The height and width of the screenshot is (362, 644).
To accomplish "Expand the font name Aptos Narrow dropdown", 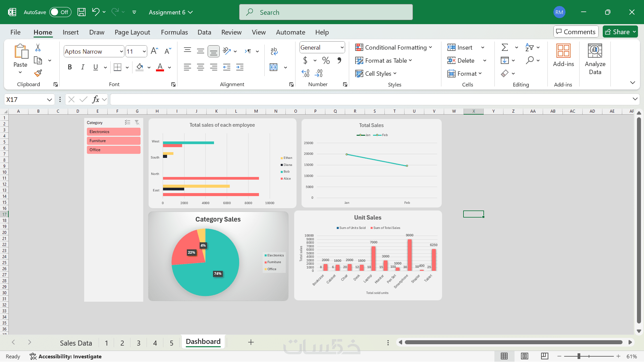I will (121, 52).
